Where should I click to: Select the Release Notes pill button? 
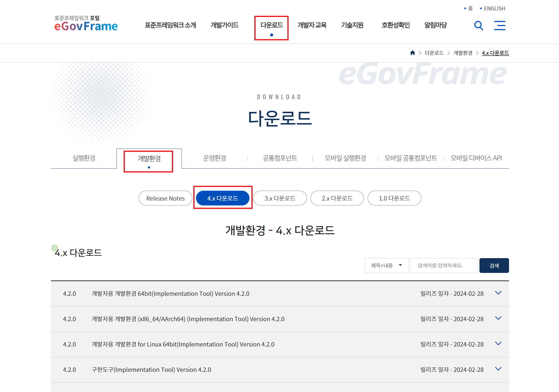[x=165, y=198]
